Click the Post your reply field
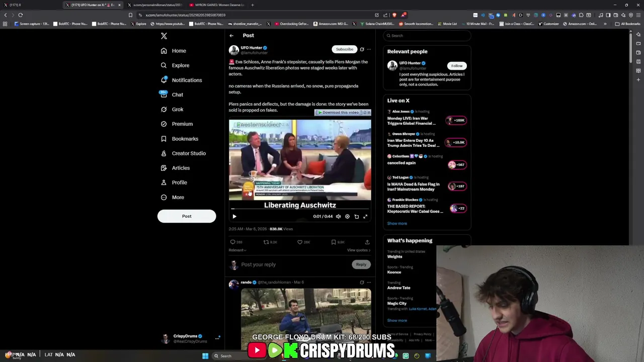 click(294, 264)
